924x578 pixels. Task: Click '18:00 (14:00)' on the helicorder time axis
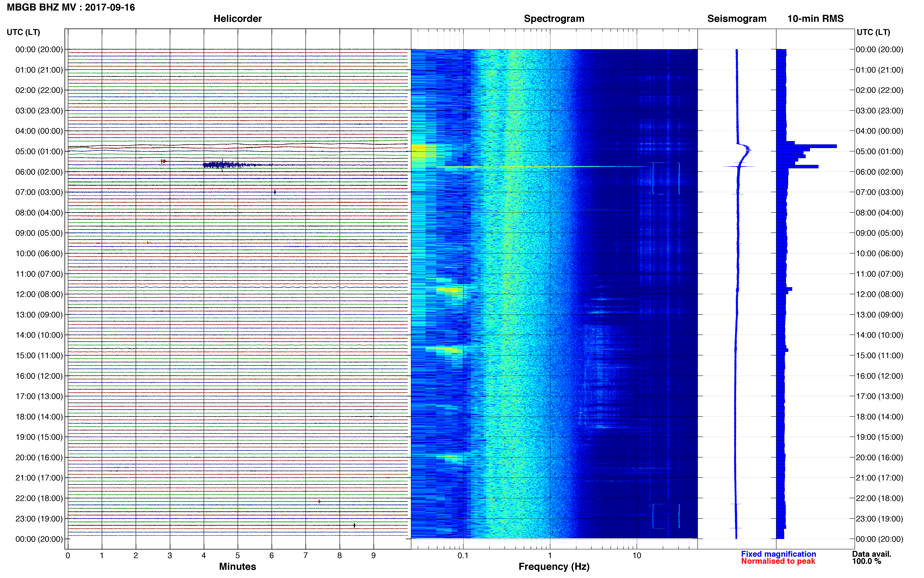(39, 417)
